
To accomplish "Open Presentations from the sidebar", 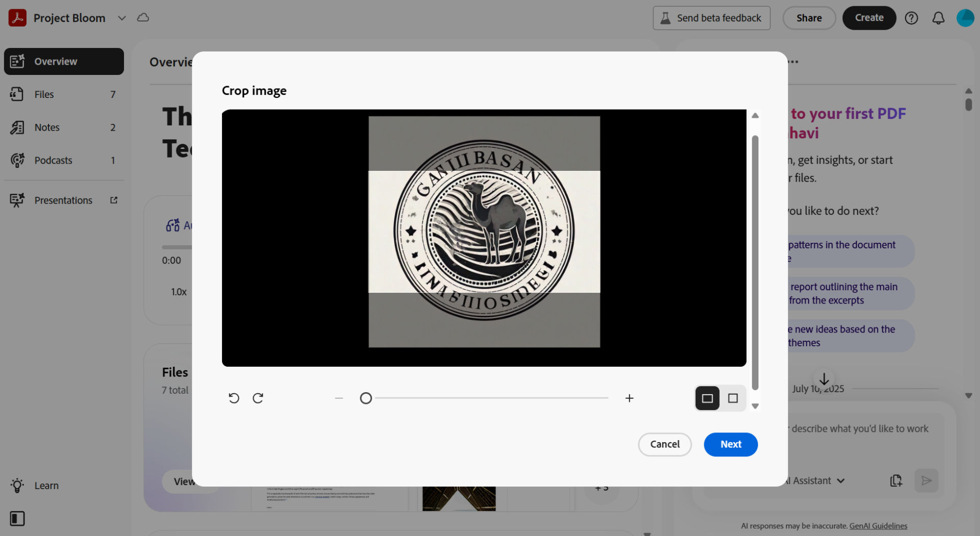I will [x=63, y=200].
